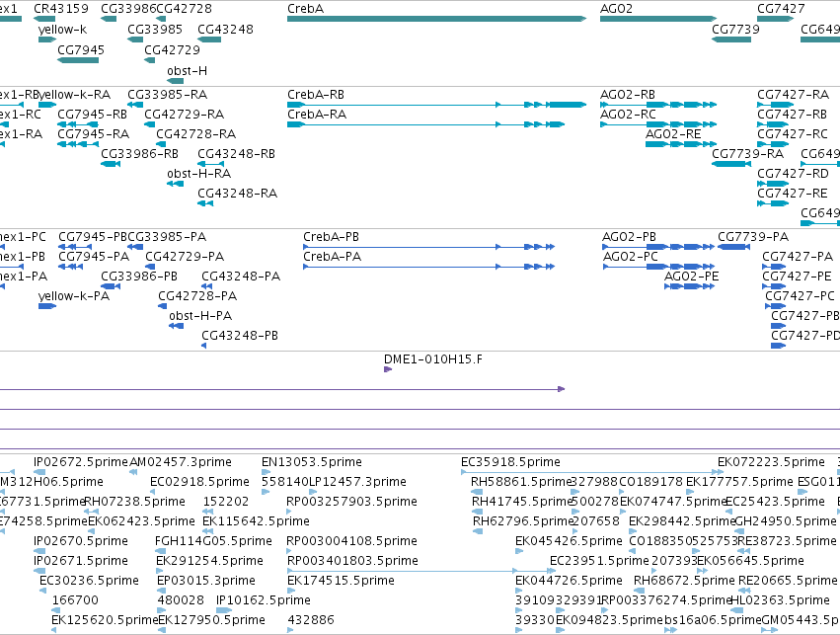The image size is (840, 635).
Task: Select EST RH58861.5prime label
Action: 521,482
